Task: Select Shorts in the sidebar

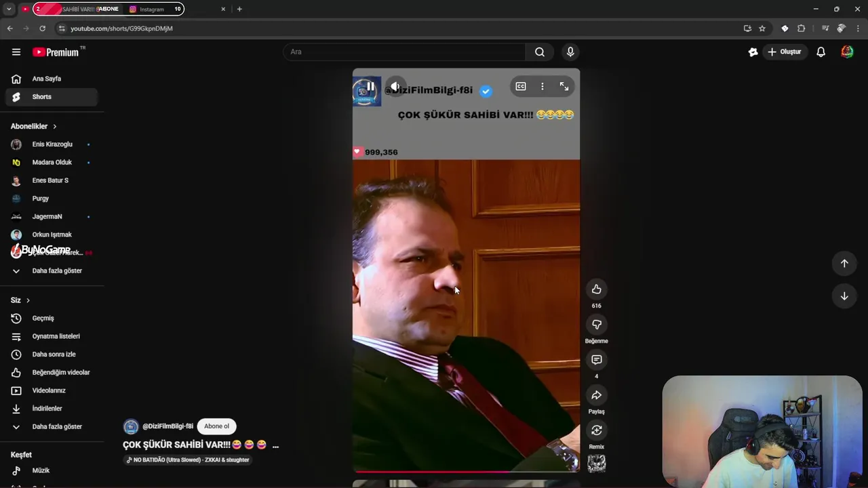Action: [52, 97]
